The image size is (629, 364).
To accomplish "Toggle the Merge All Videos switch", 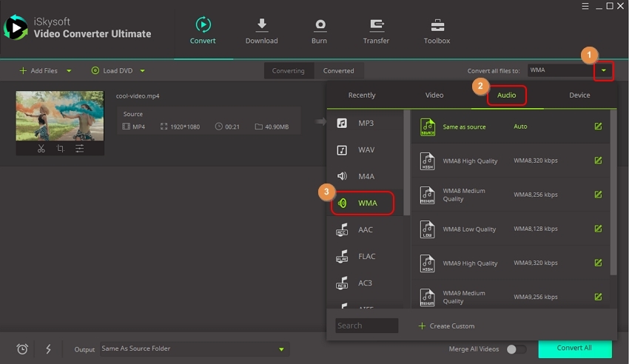I will click(516, 349).
